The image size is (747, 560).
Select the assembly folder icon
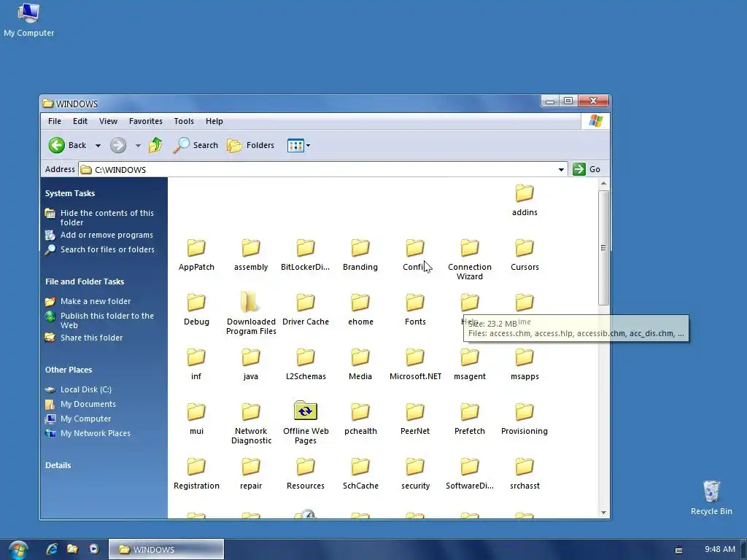(x=251, y=248)
